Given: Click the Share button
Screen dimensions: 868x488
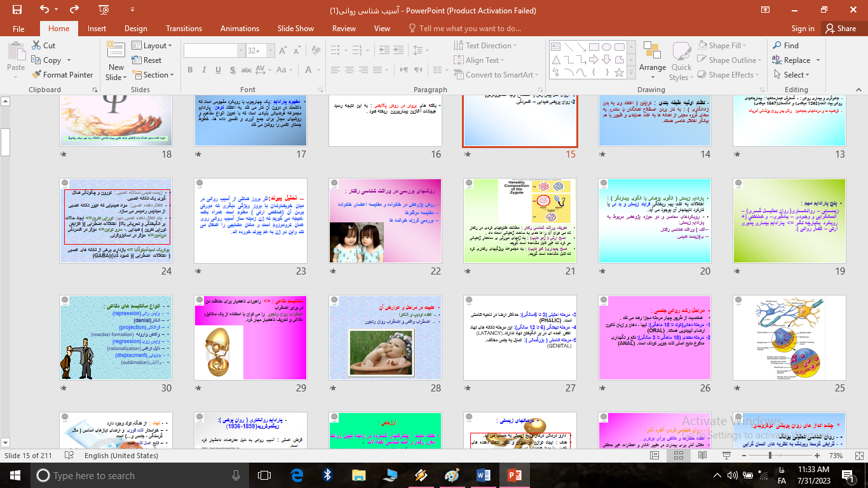Looking at the screenshot, I should [840, 29].
